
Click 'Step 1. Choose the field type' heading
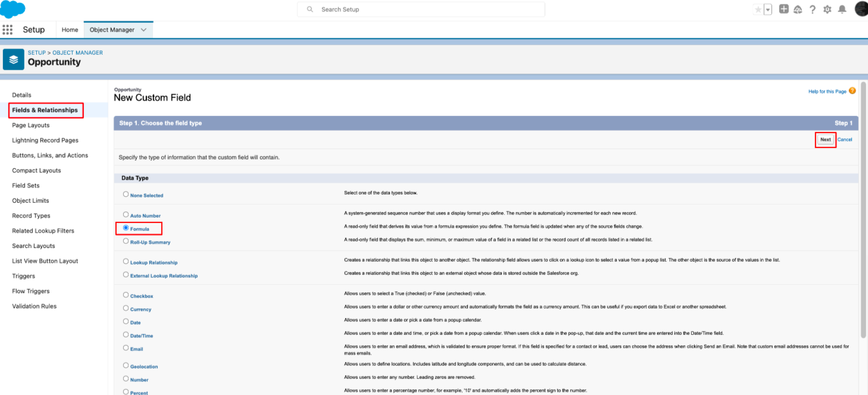tap(161, 123)
